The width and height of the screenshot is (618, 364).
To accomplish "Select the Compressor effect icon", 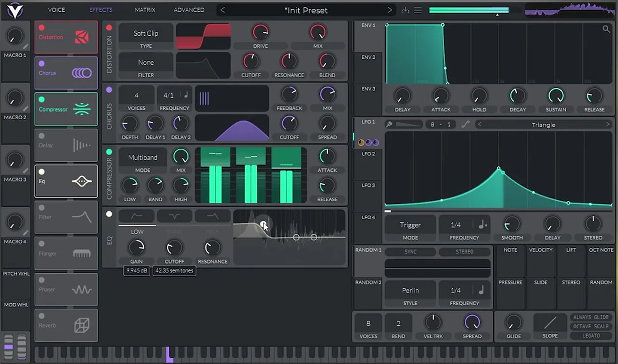I will pyautogui.click(x=82, y=109).
